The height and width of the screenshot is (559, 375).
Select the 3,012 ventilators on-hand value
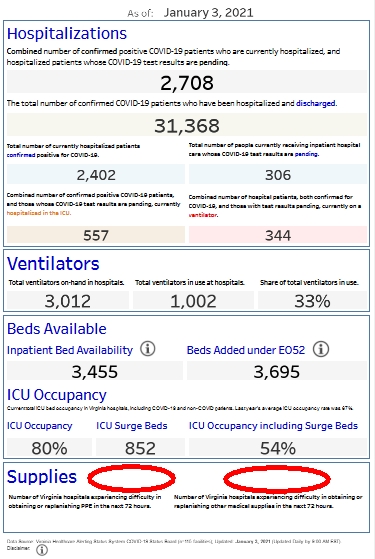pyautogui.click(x=68, y=301)
